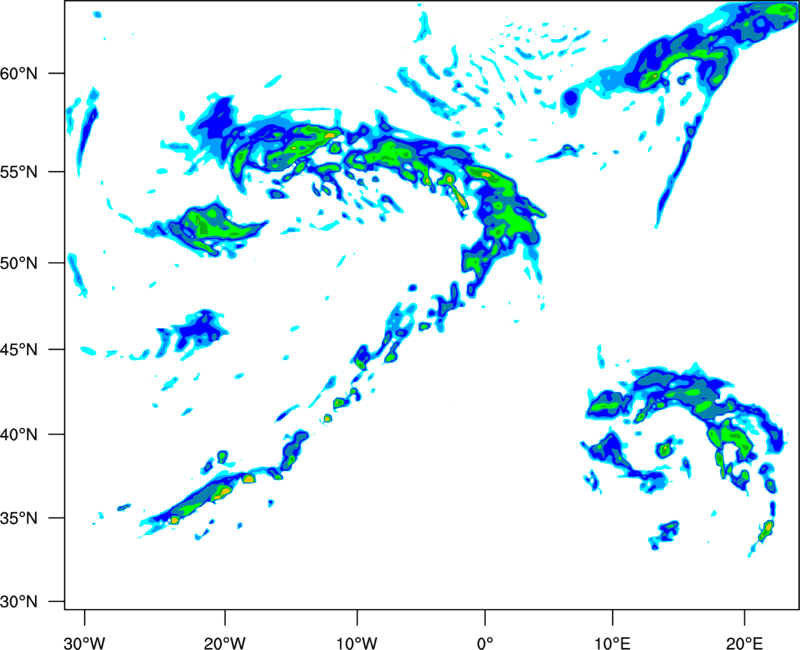Click the 30°W longitude label

(x=84, y=643)
